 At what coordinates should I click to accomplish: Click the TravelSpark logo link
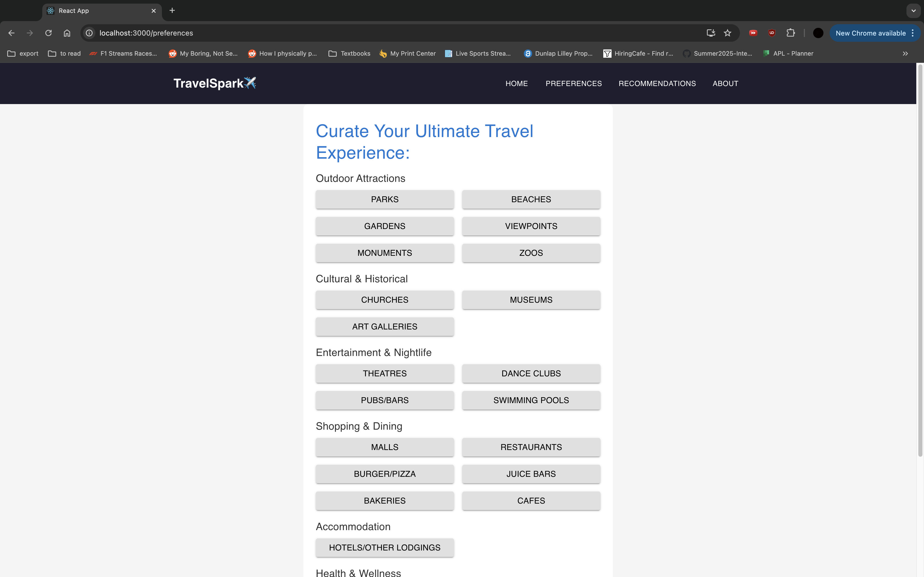pyautogui.click(x=214, y=83)
